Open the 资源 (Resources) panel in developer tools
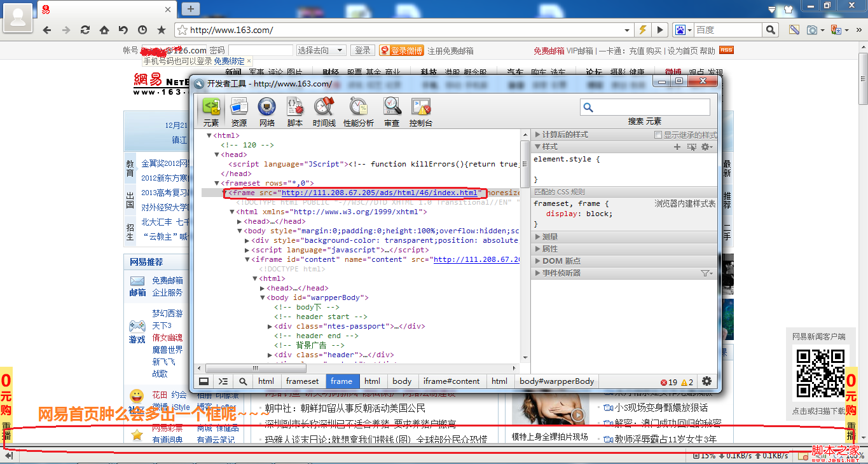This screenshot has height=464, width=868. [x=239, y=112]
